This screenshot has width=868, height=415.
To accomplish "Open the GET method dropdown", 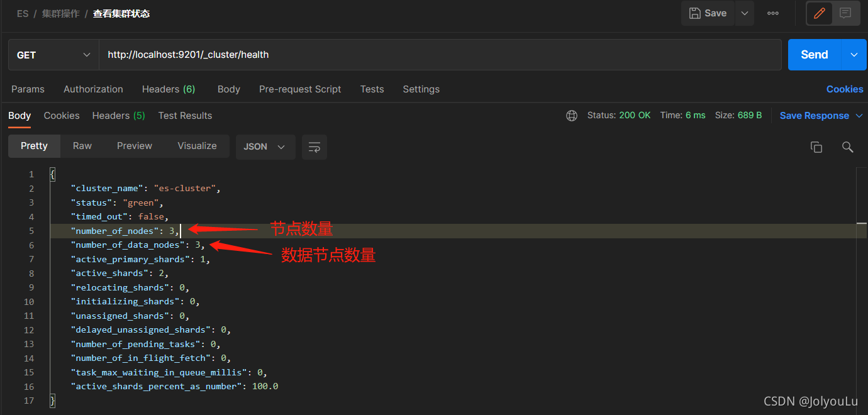I will click(x=53, y=55).
